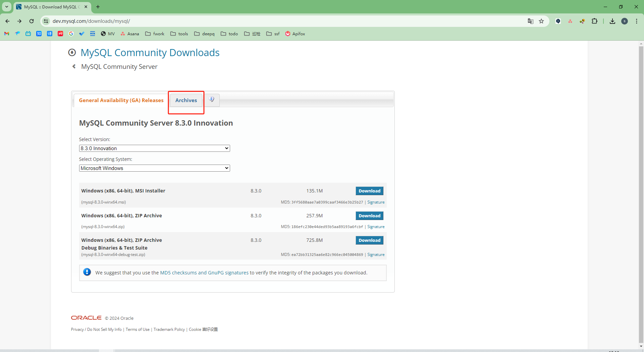Open the tools bookmarks folder

(179, 34)
